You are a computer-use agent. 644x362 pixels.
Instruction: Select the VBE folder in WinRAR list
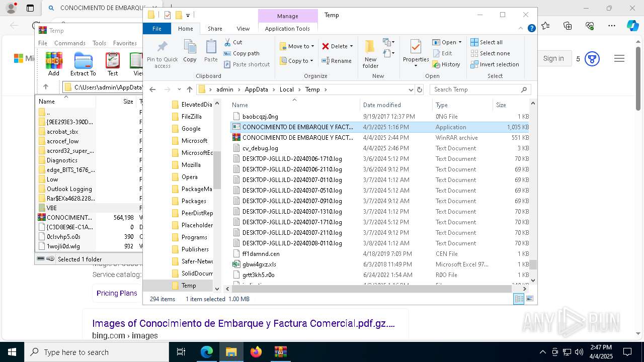[89, 208]
